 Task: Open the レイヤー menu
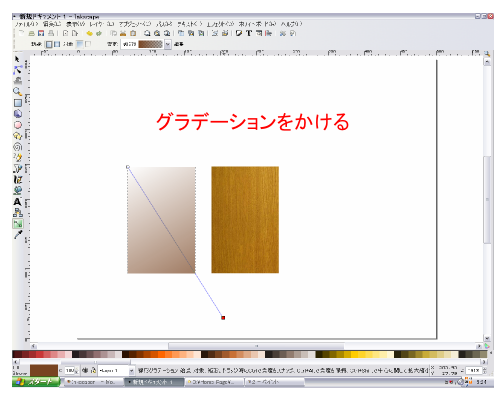tap(102, 24)
